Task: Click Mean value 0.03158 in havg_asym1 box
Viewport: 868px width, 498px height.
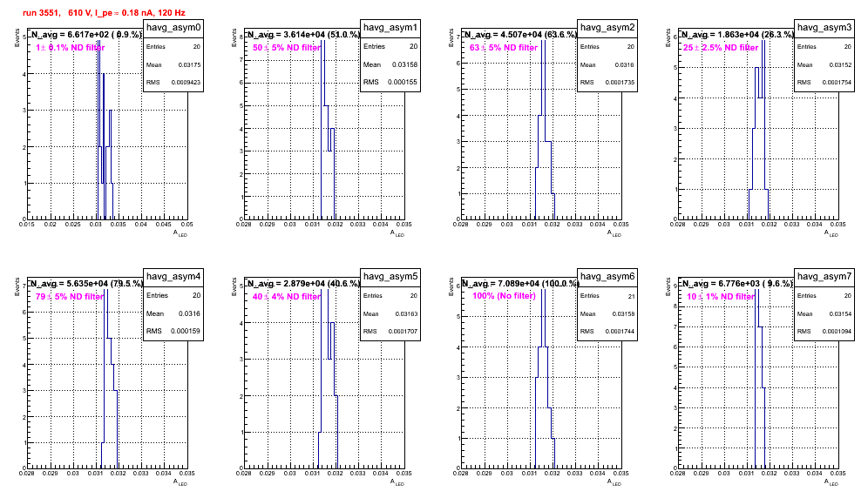Action: coord(404,64)
